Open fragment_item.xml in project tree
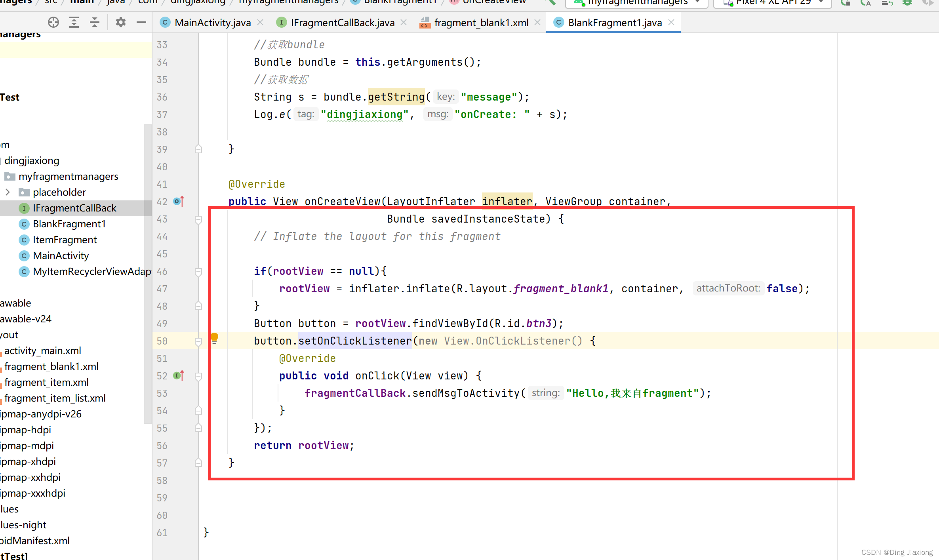Screen dimensions: 939x560 [46, 382]
